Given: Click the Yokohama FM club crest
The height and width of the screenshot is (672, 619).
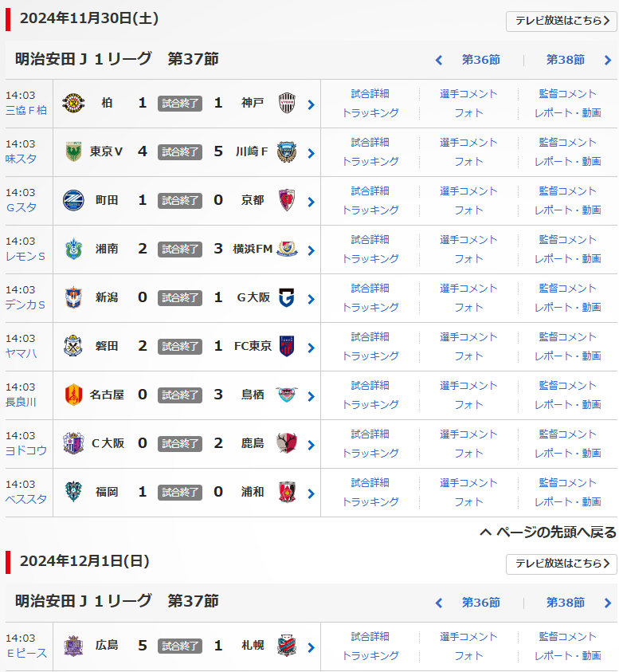Looking at the screenshot, I should coord(287,250).
